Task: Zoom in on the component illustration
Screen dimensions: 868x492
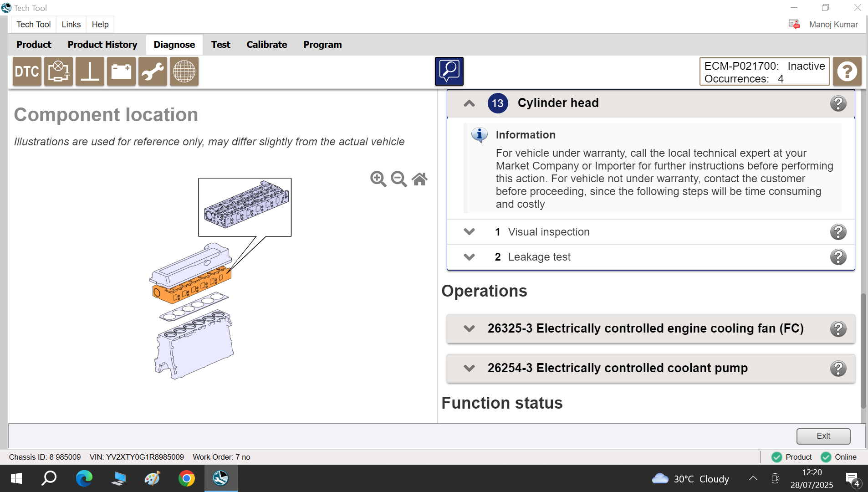Action: (x=378, y=179)
